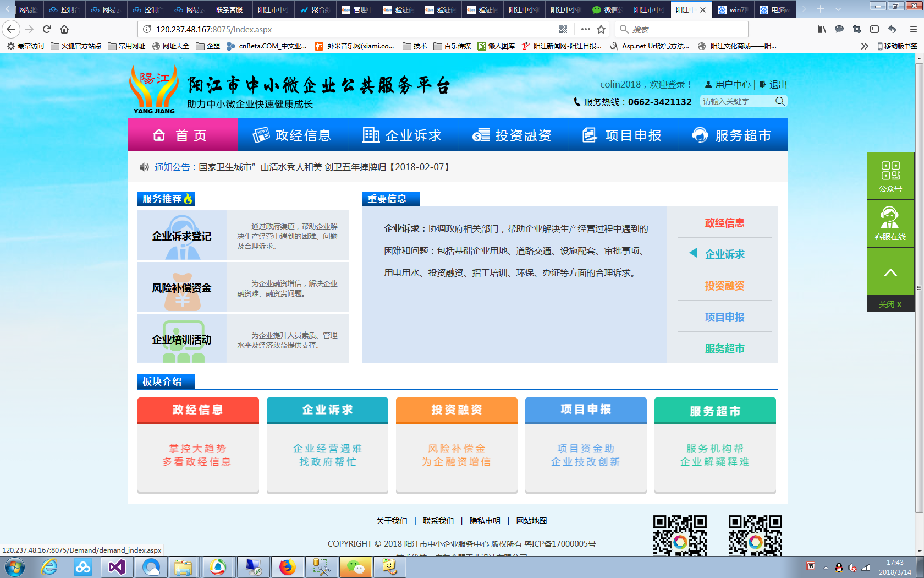
Task: Go to the Firefox home page icon
Action: click(64, 29)
